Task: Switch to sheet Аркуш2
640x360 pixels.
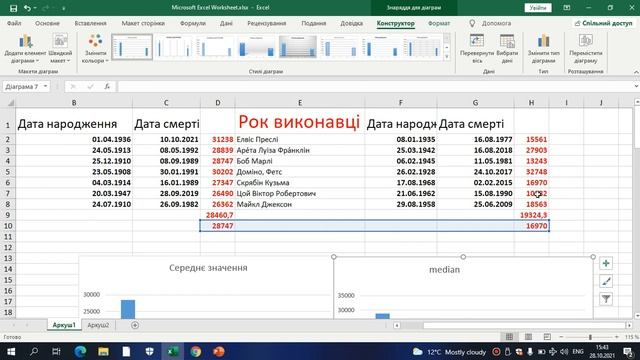Action: (98, 325)
